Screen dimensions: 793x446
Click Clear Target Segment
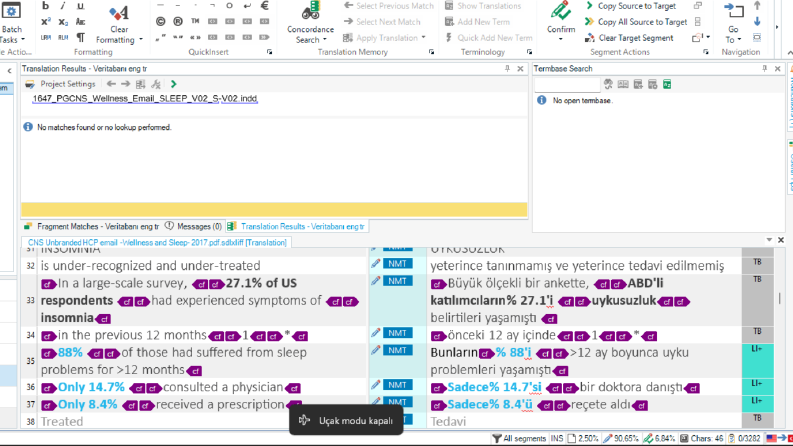point(630,38)
